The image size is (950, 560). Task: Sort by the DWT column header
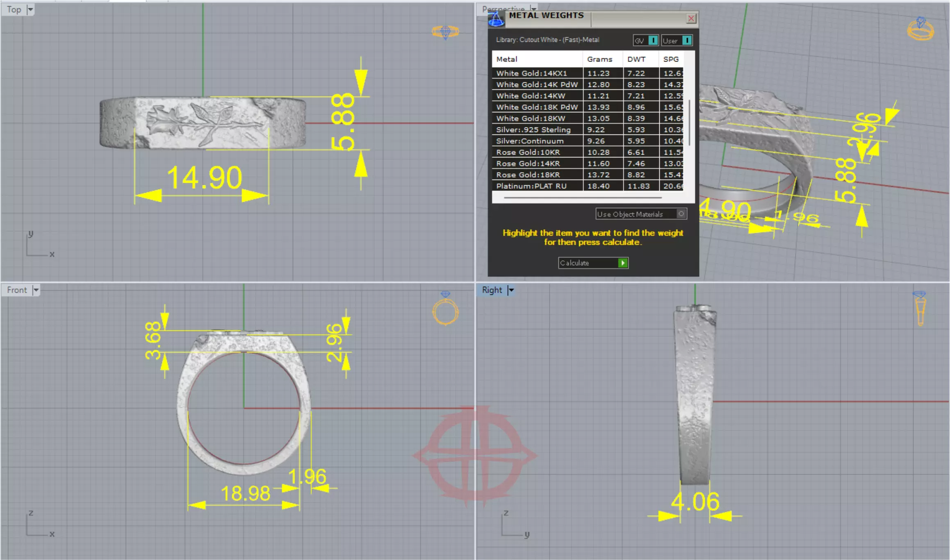pos(641,59)
